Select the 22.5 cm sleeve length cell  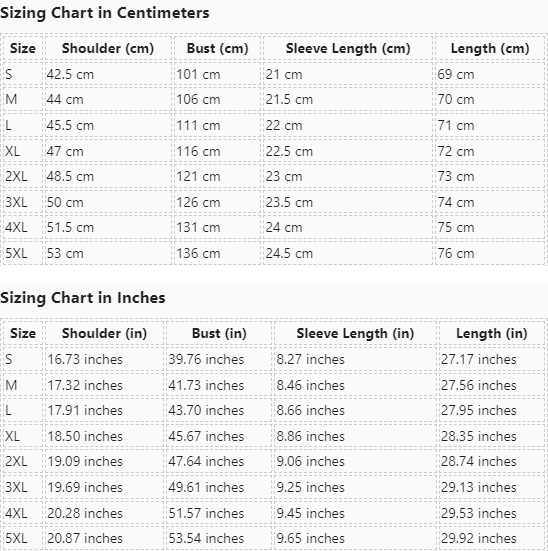pyautogui.click(x=348, y=151)
